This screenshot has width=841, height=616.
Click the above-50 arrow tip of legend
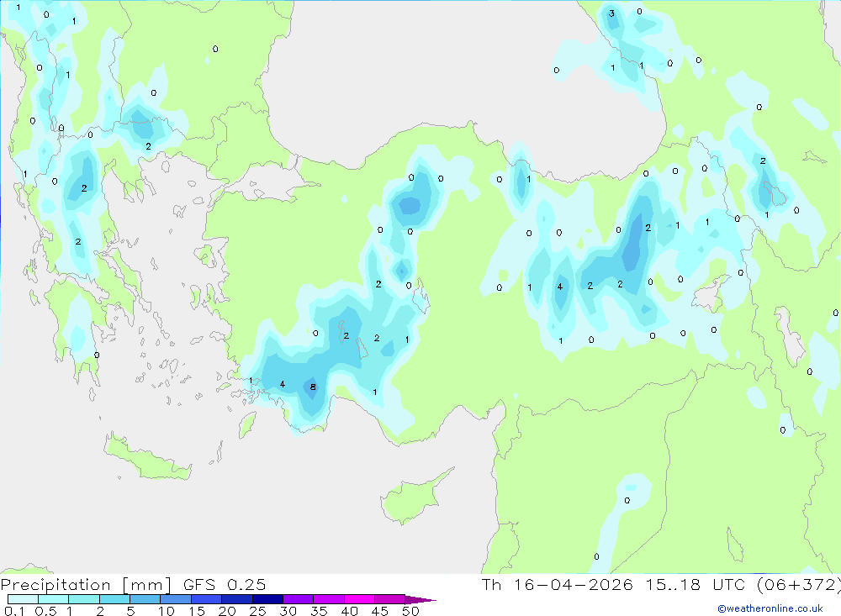420,599
